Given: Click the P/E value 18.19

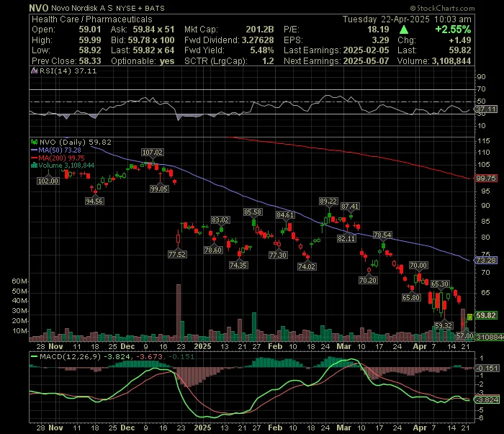Looking at the screenshot, I should click(378, 30).
